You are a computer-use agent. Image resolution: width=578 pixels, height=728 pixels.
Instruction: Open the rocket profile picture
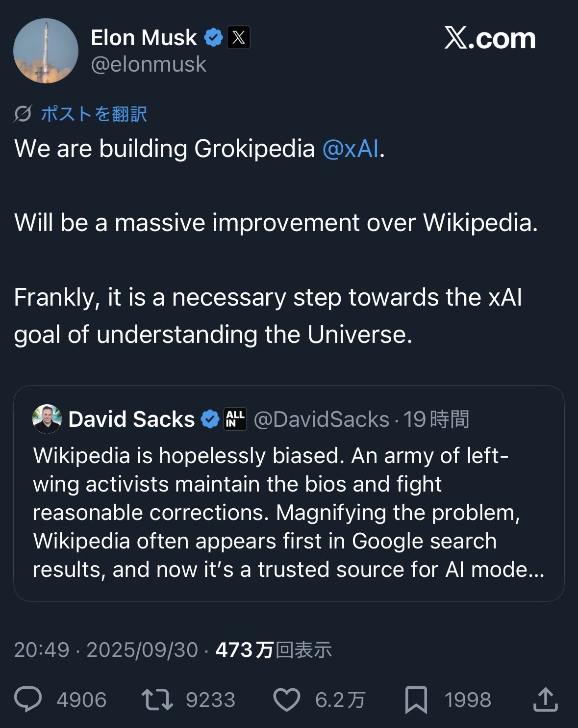point(46,51)
